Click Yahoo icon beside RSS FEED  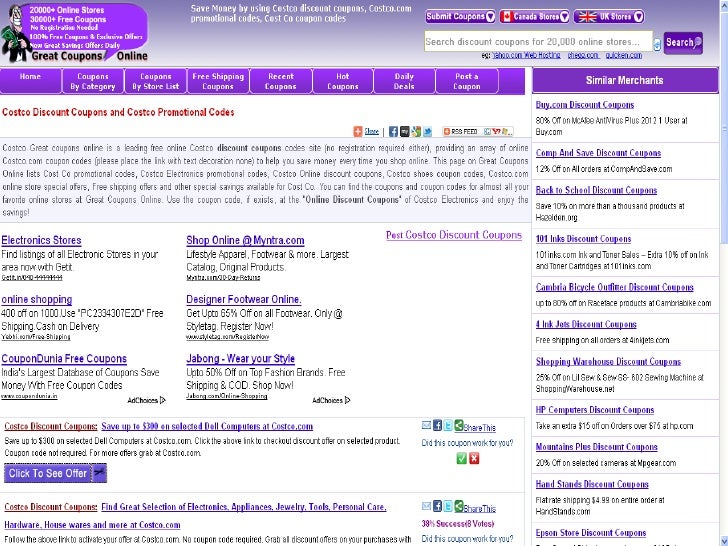[496, 132]
